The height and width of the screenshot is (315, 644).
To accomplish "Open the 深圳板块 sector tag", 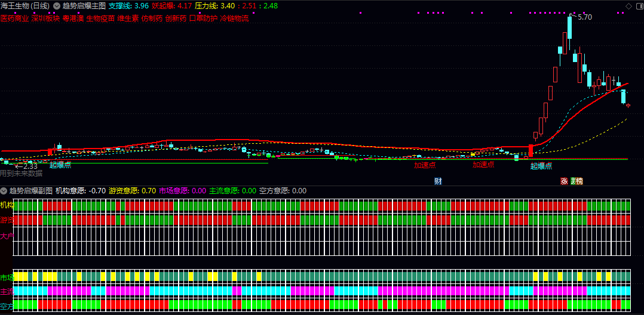I will pos(45,18).
